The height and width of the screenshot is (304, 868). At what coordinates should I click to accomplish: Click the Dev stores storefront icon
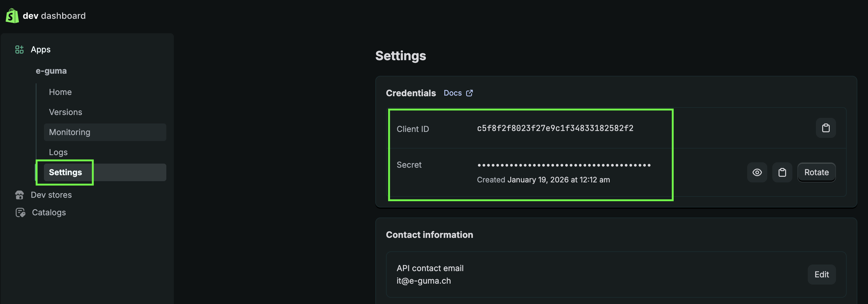pos(19,195)
